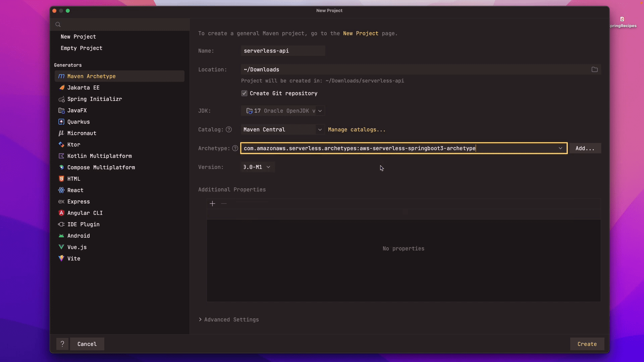Select New Project in the sidebar

coord(78,37)
